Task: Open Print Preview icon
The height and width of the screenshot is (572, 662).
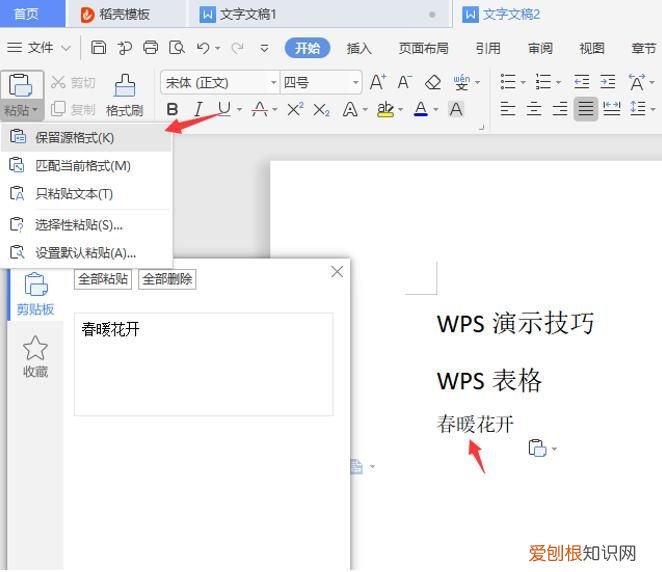Action: coord(176,48)
